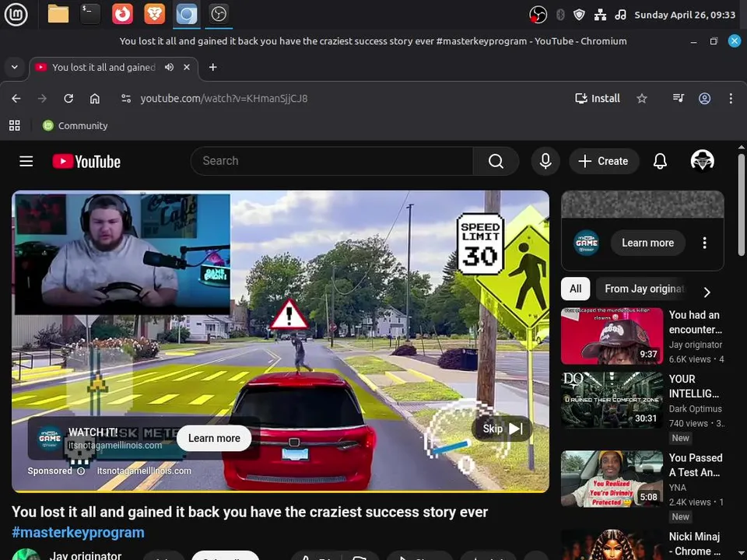747x560 pixels.
Task: Visit itsnotagameillinois.com link beside Sponsored
Action: pos(144,471)
